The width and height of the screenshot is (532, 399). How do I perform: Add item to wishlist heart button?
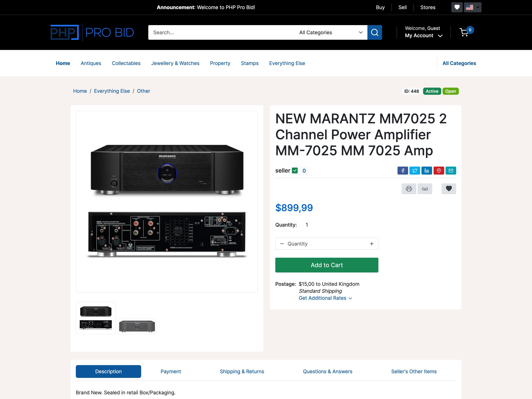click(449, 189)
